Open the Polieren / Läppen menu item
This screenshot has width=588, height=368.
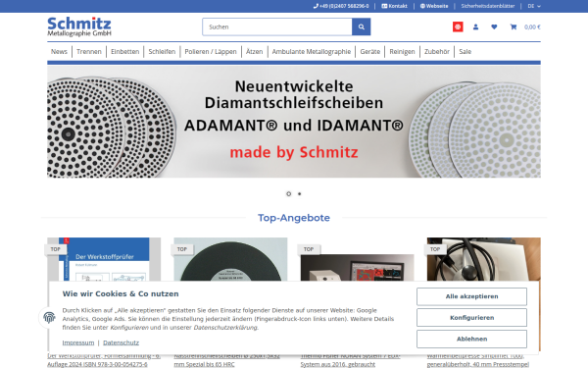(211, 51)
